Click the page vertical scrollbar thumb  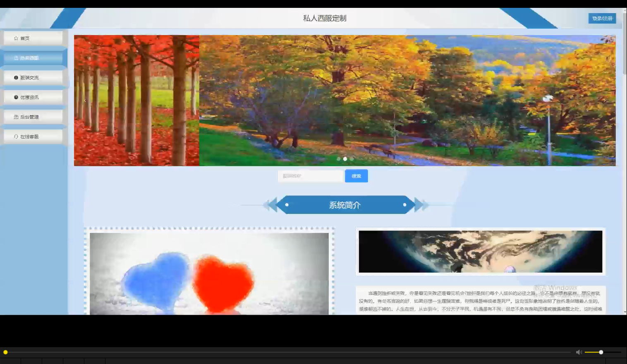625,43
